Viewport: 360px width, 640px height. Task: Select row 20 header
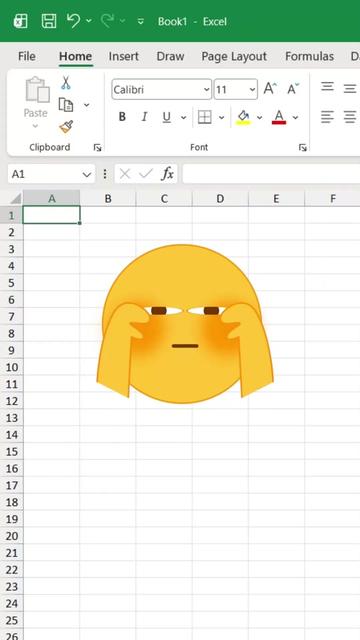11,536
